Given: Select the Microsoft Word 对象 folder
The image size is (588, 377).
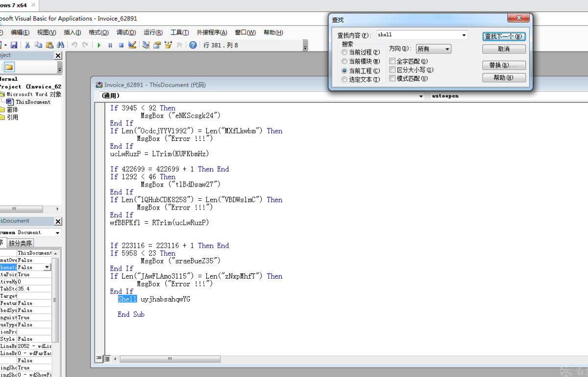Looking at the screenshot, I should point(30,94).
